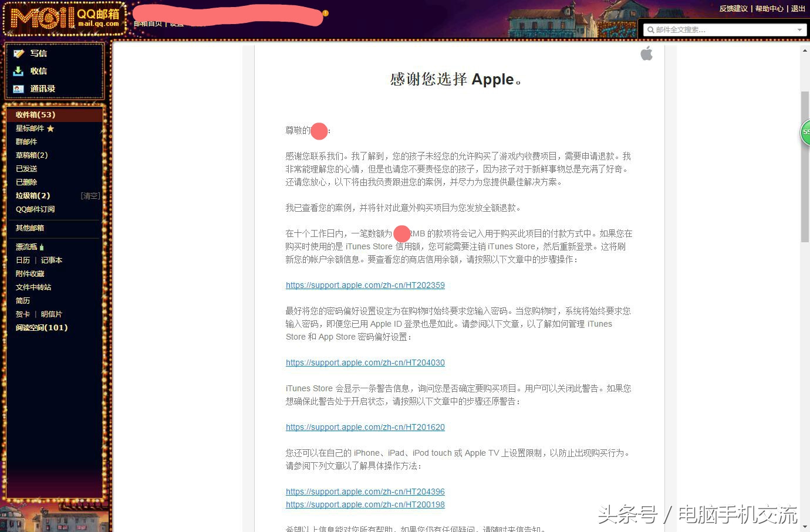Click the receive mail (收信) download icon
Viewport: 810px width, 532px height.
tap(19, 71)
